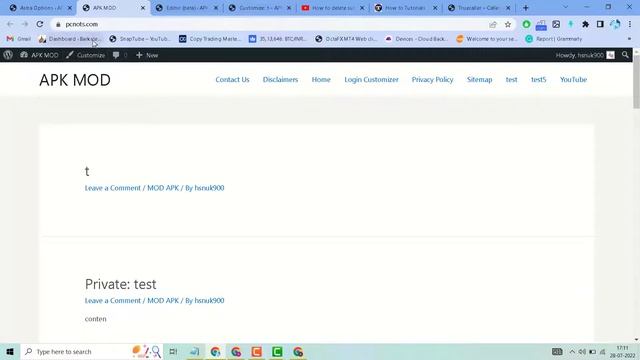The height and width of the screenshot is (360, 640).
Task: Show hidden system tray icons
Action: 572,351
